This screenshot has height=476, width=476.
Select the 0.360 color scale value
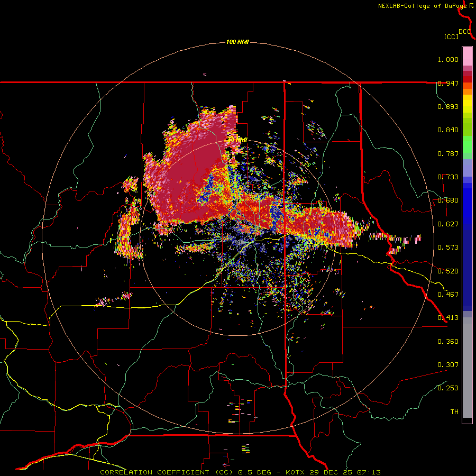click(448, 342)
